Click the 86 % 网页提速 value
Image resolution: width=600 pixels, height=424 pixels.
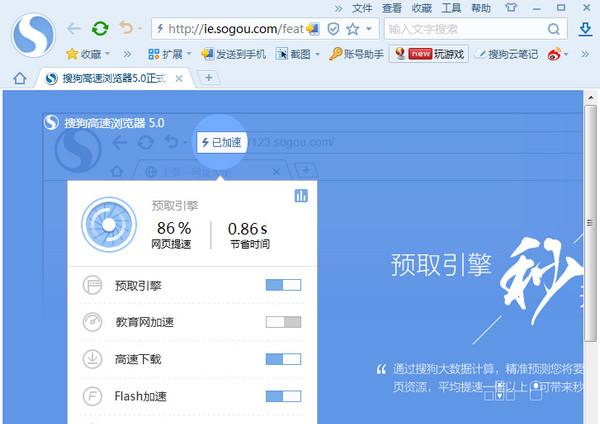tap(173, 235)
